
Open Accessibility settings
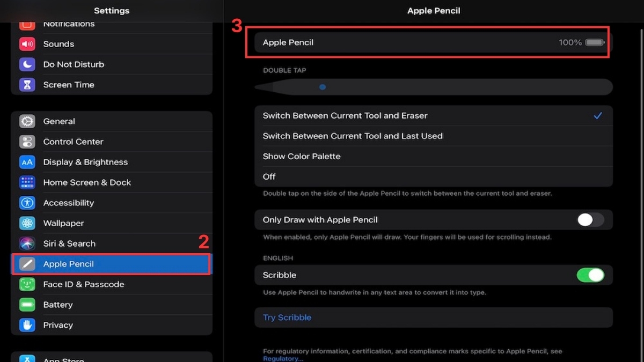click(112, 203)
